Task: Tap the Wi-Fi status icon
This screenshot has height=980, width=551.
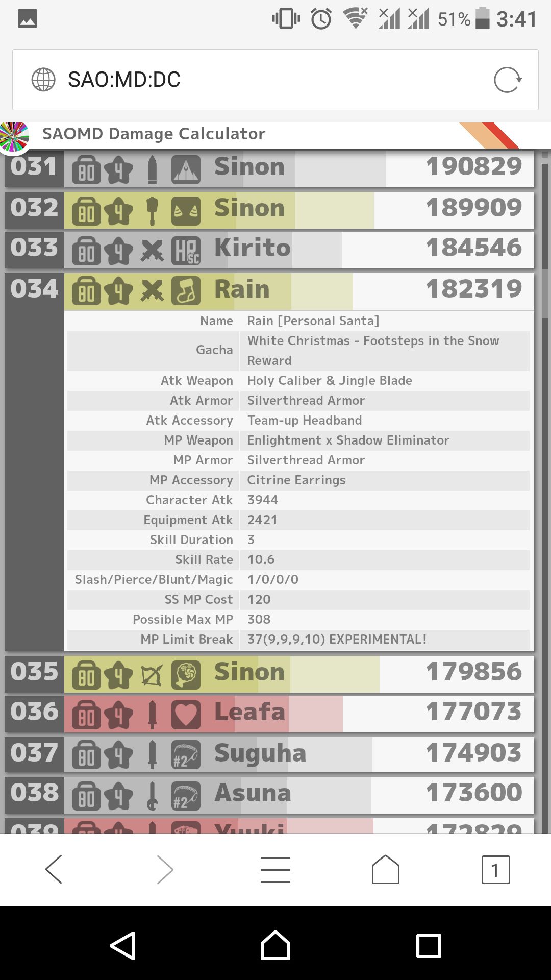Action: pyautogui.click(x=356, y=18)
